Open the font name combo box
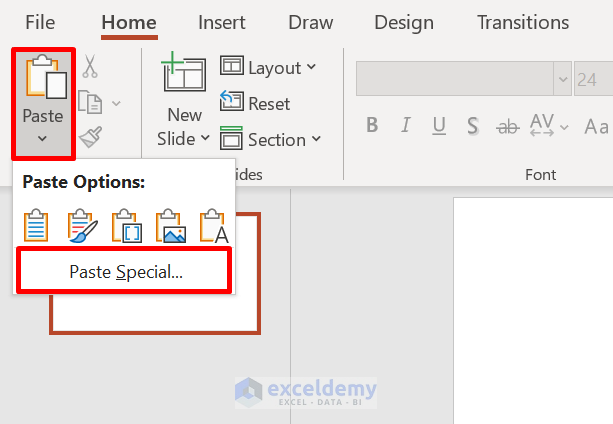 coord(462,79)
